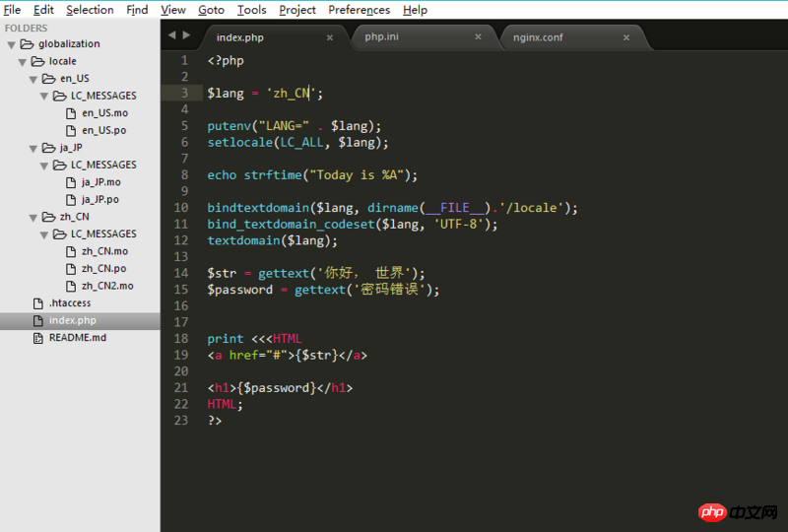Open zh_CN.po file in sidebar
This screenshot has width=788, height=532.
pyautogui.click(x=103, y=268)
